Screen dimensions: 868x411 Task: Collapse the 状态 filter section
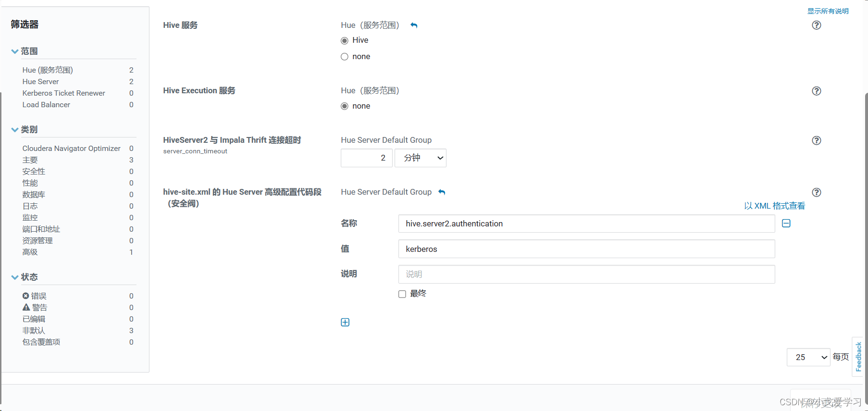(x=14, y=277)
